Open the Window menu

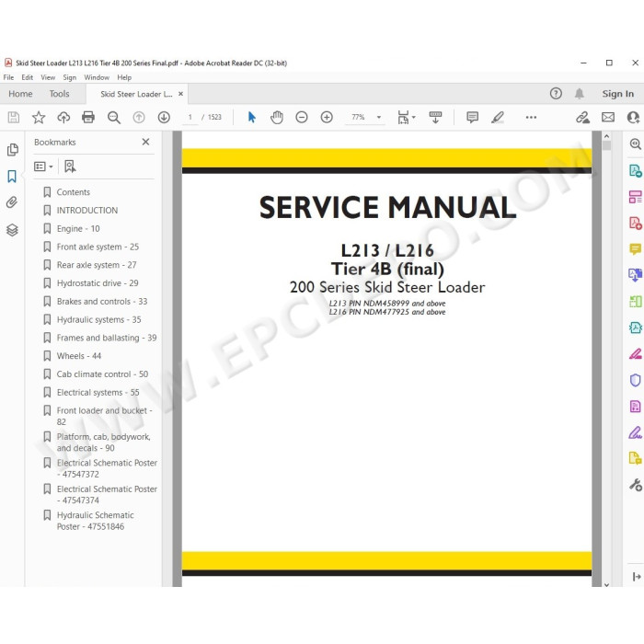tap(97, 77)
